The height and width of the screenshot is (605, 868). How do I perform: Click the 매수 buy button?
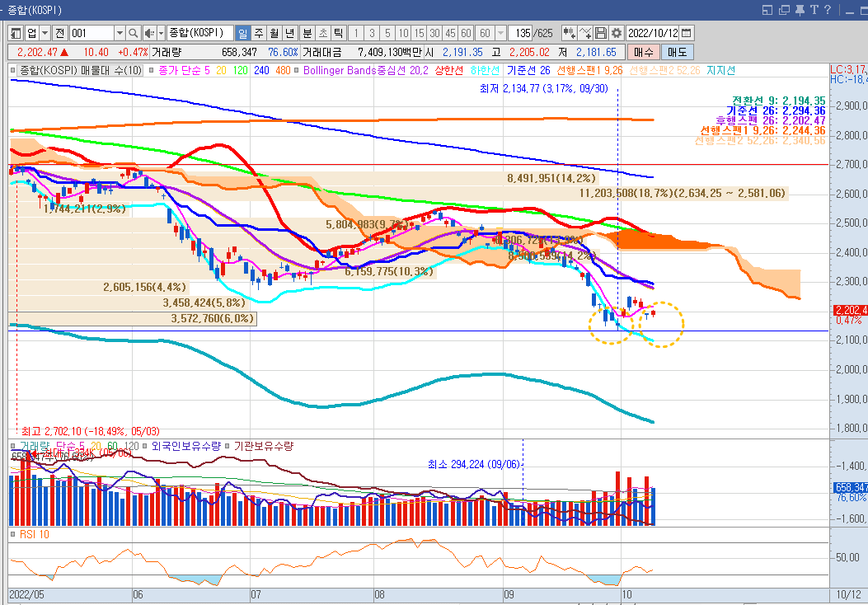644,52
